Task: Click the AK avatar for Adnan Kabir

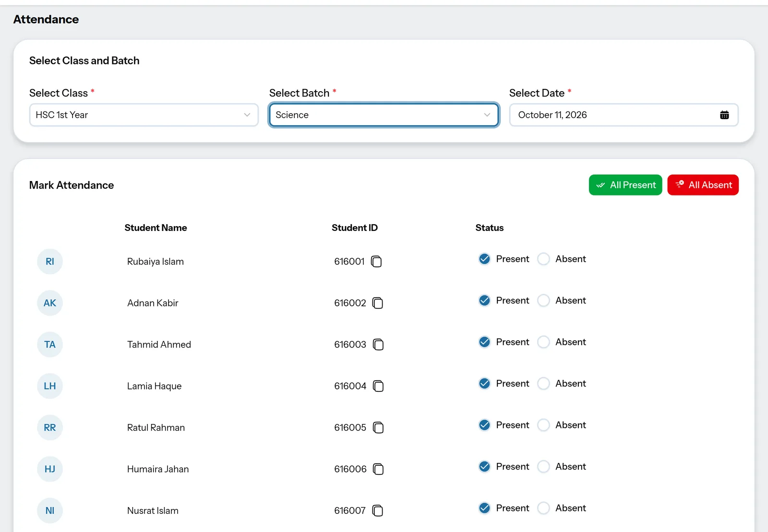Action: coord(50,303)
